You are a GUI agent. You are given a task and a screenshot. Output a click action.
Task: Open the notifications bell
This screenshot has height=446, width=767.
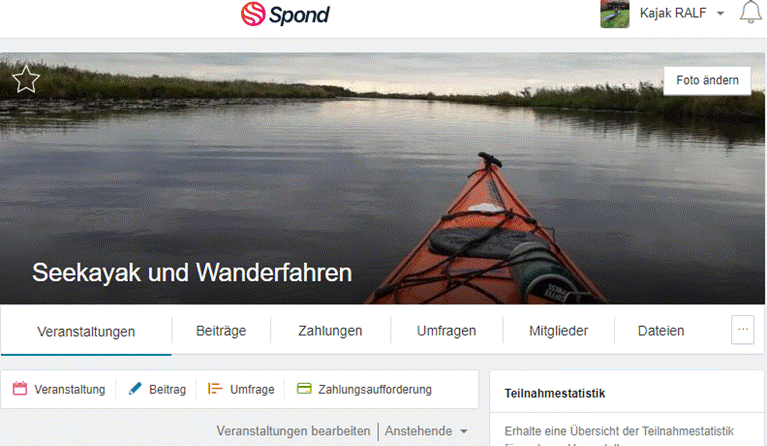coord(750,12)
